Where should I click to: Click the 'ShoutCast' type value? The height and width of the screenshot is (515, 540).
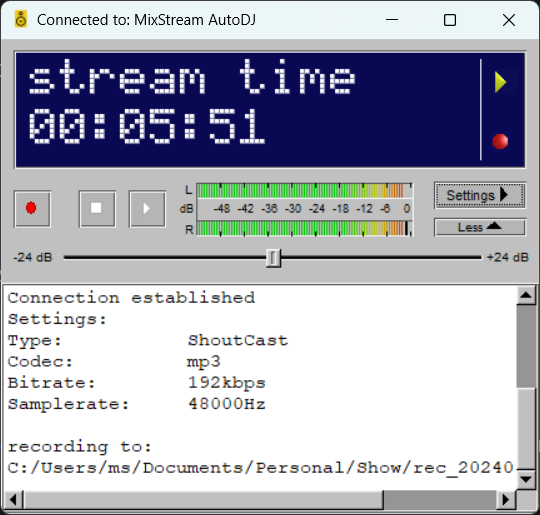238,341
